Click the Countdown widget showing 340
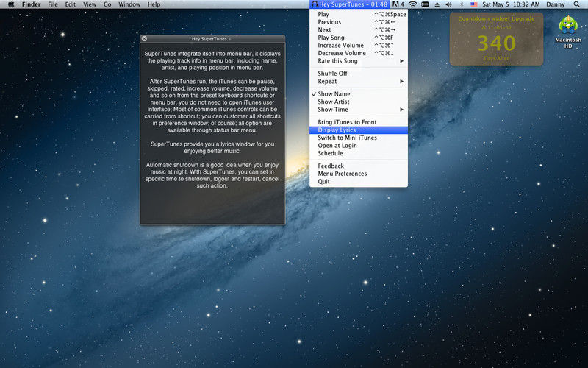 [x=497, y=39]
